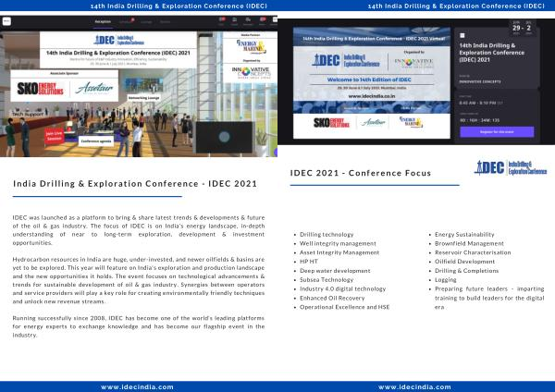This screenshot has height=392, width=555.
Task: Click the Assetsur logo below the registration banner
Action: pyautogui.click(x=373, y=122)
